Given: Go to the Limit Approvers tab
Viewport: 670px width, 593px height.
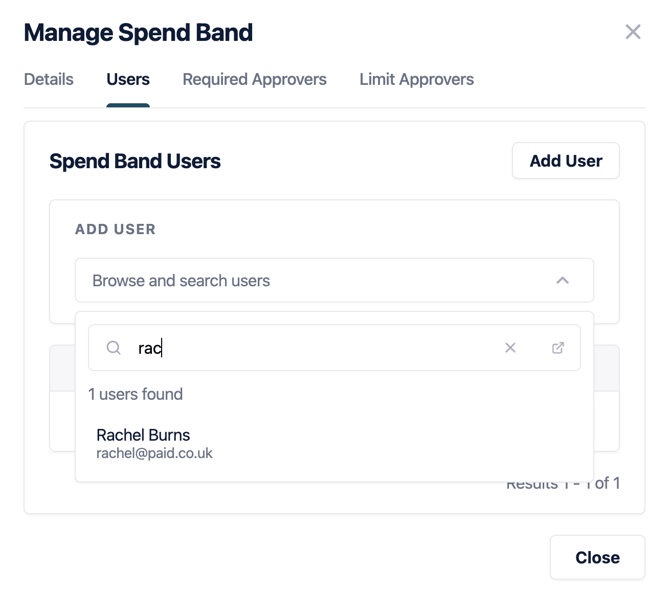Looking at the screenshot, I should click(416, 79).
